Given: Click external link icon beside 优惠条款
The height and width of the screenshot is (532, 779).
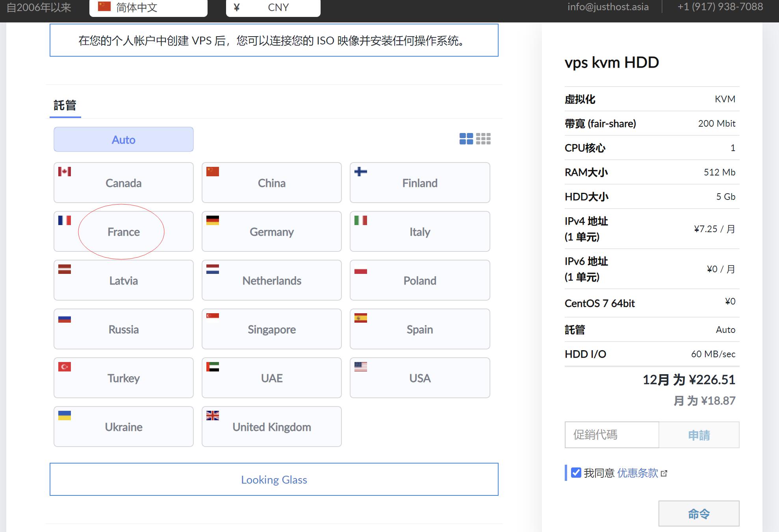Looking at the screenshot, I should coord(664,473).
